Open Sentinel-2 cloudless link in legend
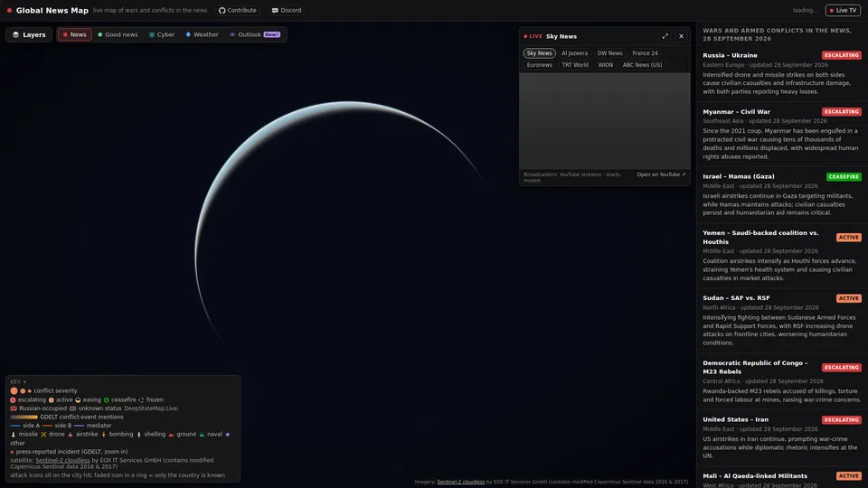The image size is (868, 488). click(x=62, y=460)
